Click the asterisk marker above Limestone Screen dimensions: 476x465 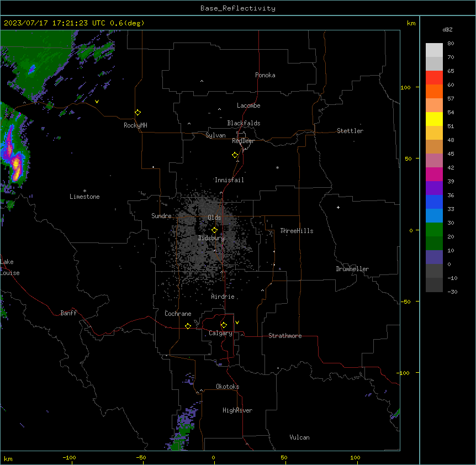tap(84, 191)
